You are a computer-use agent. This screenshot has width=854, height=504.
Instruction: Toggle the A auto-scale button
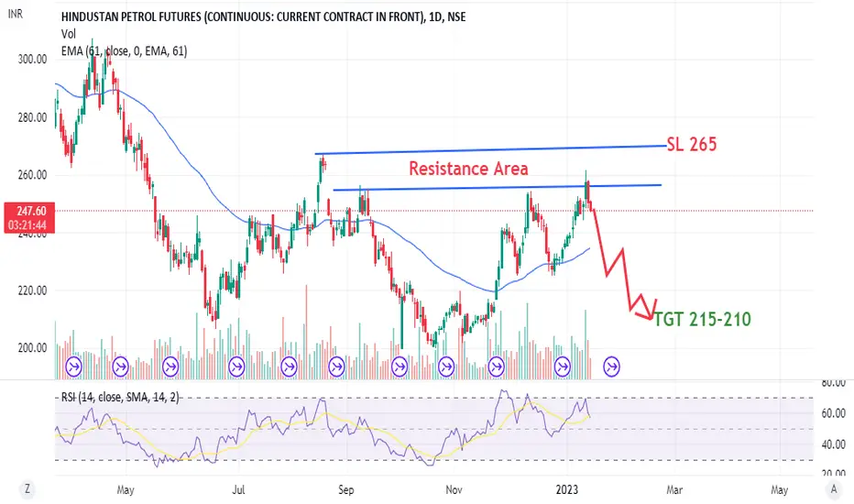[x=833, y=490]
